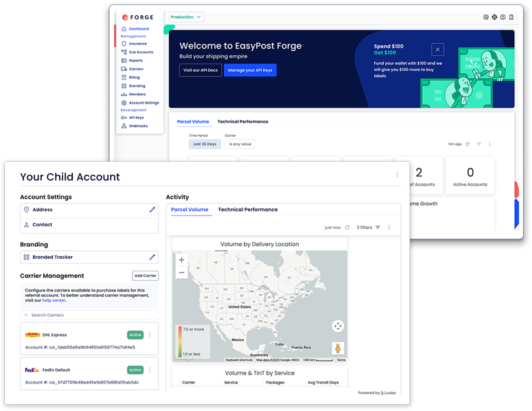The height and width of the screenshot is (411, 532).
Task: Click the Active Accounts tile
Action: pyautogui.click(x=470, y=176)
